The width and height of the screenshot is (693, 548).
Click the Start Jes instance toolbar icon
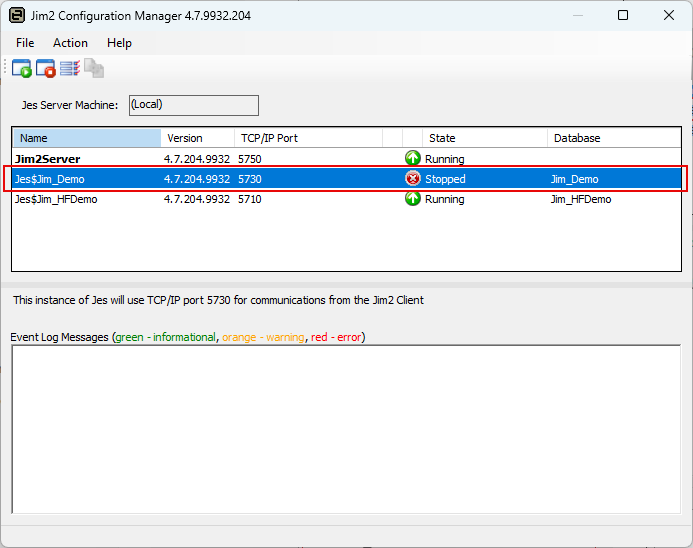22,68
